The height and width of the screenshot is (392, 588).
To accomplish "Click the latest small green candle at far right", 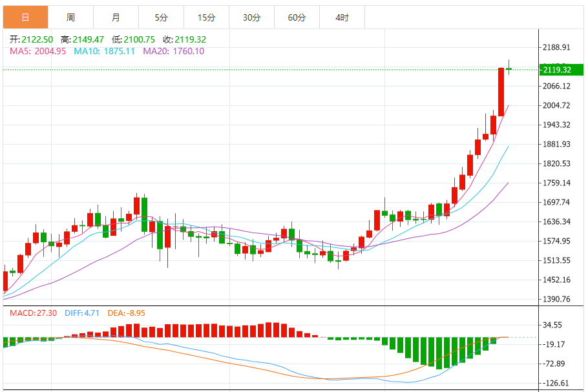I will (x=509, y=68).
